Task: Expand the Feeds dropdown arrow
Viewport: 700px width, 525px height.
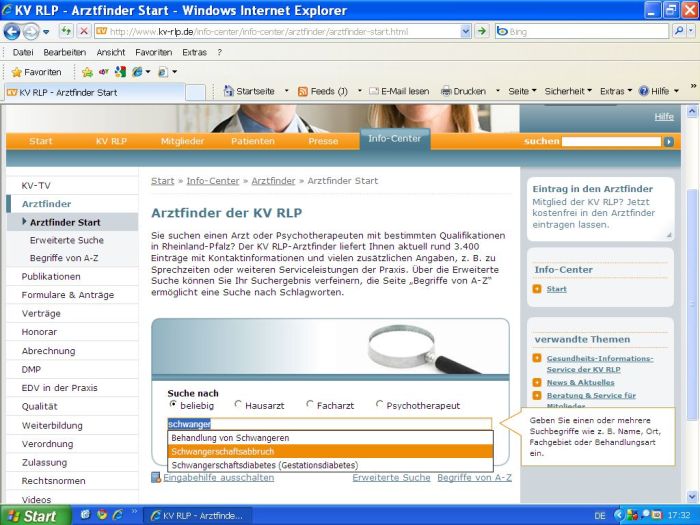Action: tap(359, 91)
